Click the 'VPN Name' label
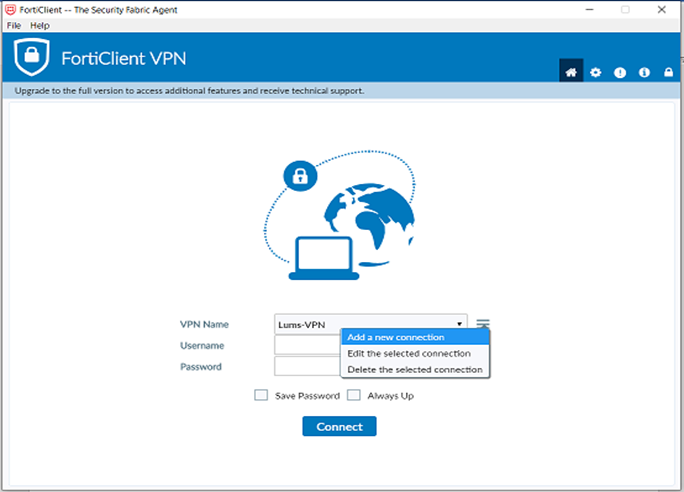 click(x=204, y=324)
